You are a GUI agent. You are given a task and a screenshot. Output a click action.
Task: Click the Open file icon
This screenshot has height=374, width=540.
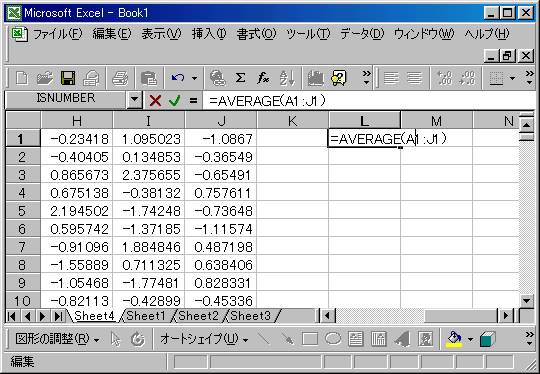(45, 79)
